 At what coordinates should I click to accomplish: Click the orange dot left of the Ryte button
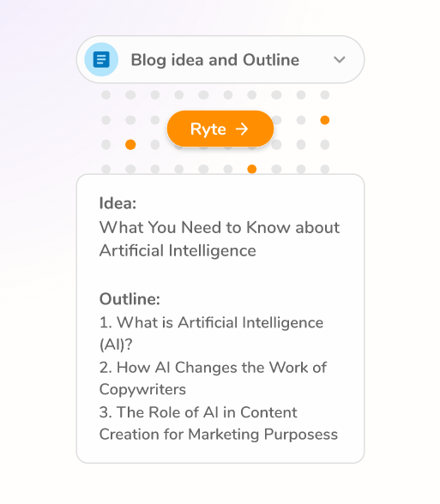pyautogui.click(x=130, y=145)
